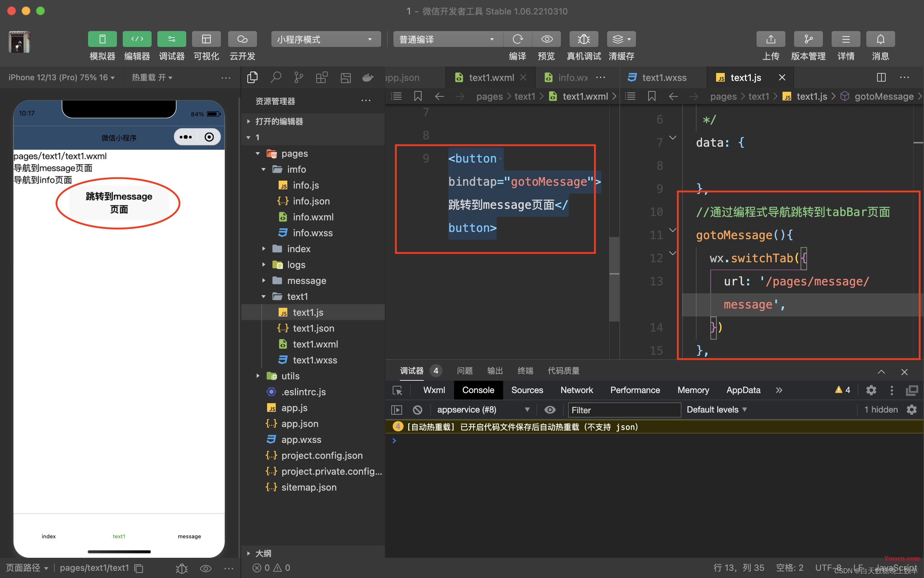The height and width of the screenshot is (578, 924).
Task: Open the 清缓存 clear cache menu
Action: [621, 39]
